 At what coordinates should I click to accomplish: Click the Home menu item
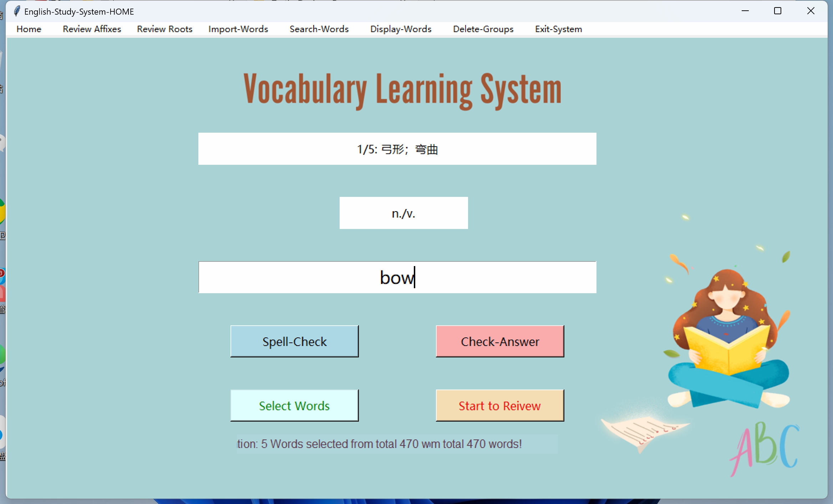[x=29, y=28]
